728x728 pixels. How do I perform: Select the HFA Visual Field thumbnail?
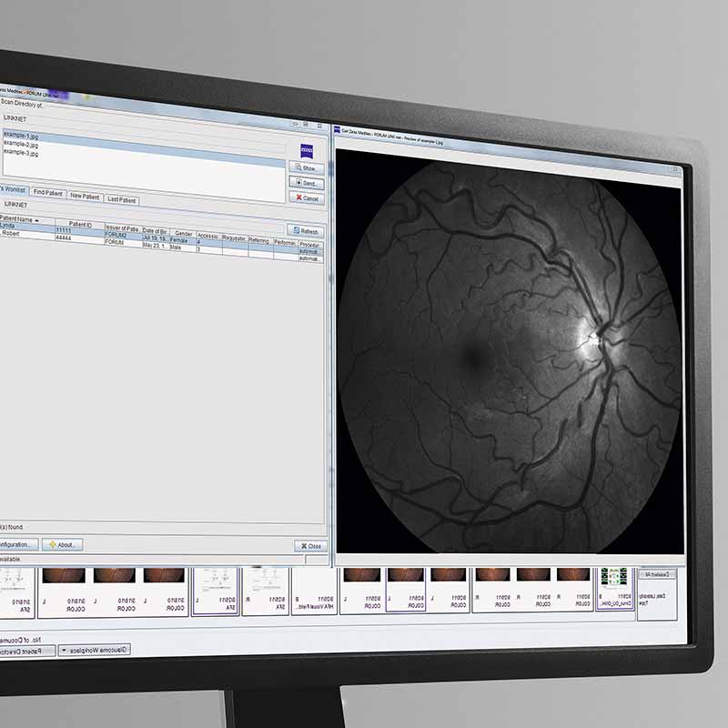tap(314, 591)
